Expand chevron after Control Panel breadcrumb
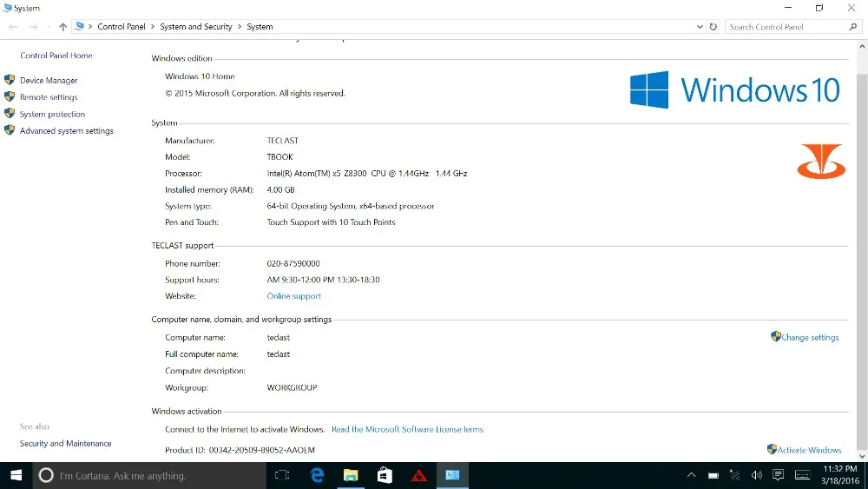Image resolution: width=868 pixels, height=489 pixels. (x=153, y=27)
